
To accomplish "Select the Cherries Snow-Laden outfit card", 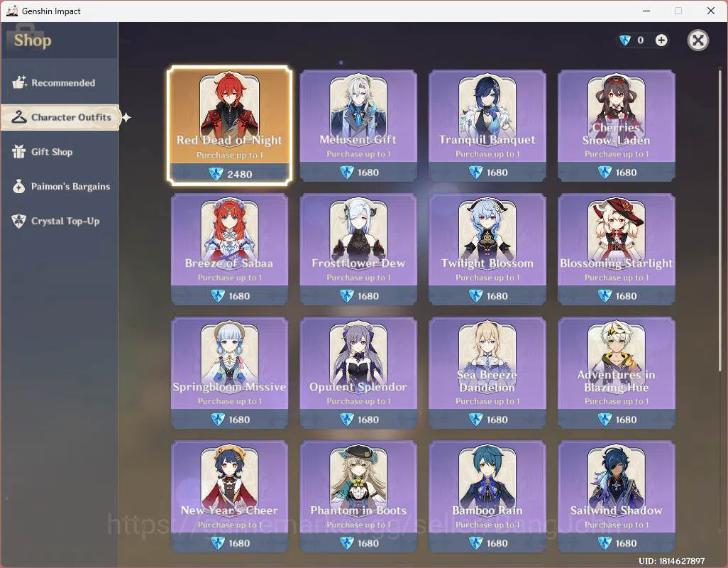I will [616, 126].
